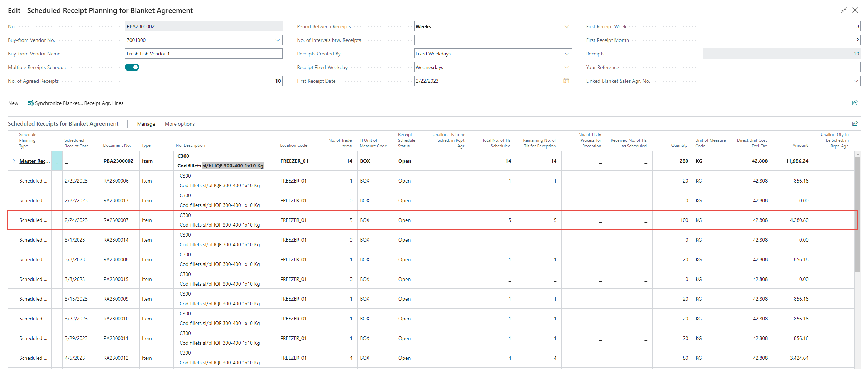This screenshot has width=868, height=369.
Task: Click share icon in Scheduled Receipts section
Action: 854,124
